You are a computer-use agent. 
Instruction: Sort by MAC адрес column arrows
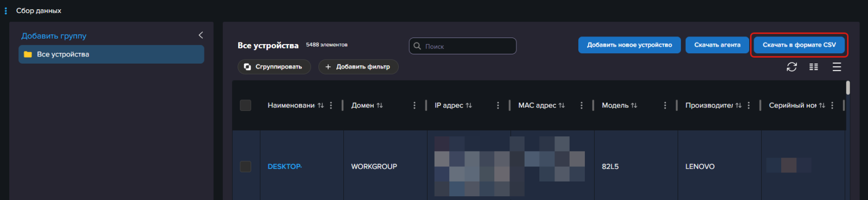coord(561,105)
